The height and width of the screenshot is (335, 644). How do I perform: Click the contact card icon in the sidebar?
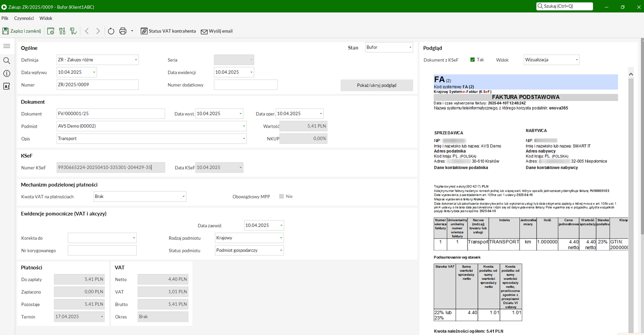click(7, 86)
